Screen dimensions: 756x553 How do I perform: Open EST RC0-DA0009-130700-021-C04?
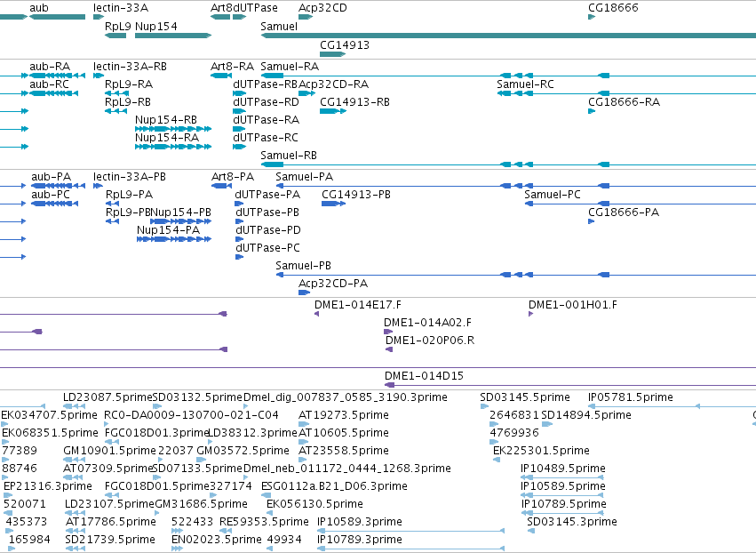(x=191, y=415)
